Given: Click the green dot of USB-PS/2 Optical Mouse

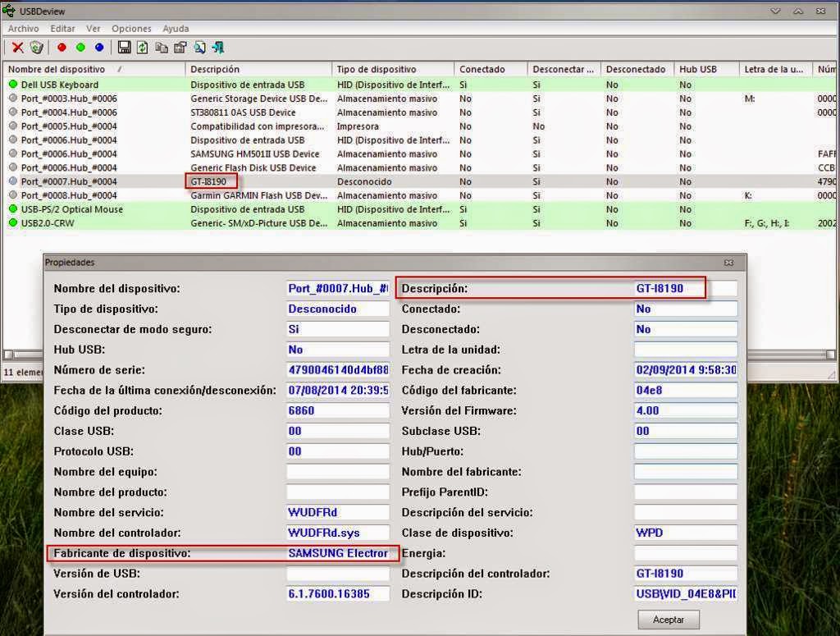Looking at the screenshot, I should [x=13, y=209].
